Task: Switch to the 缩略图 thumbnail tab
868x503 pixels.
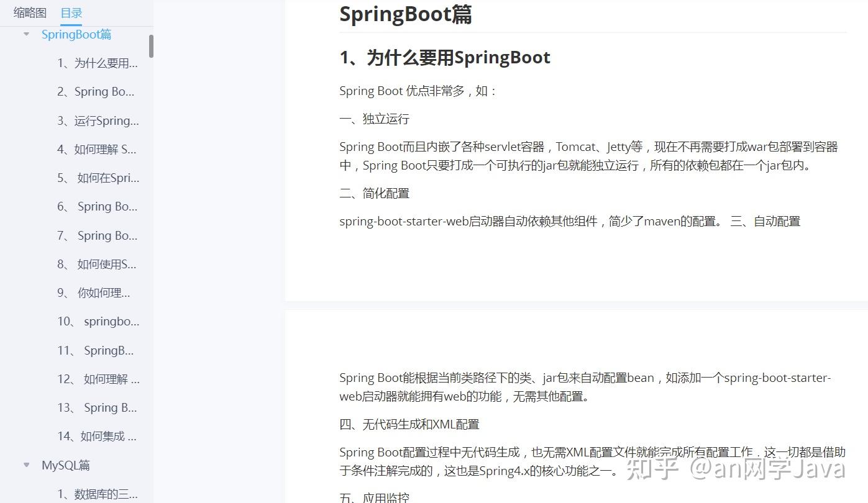Action: [29, 13]
